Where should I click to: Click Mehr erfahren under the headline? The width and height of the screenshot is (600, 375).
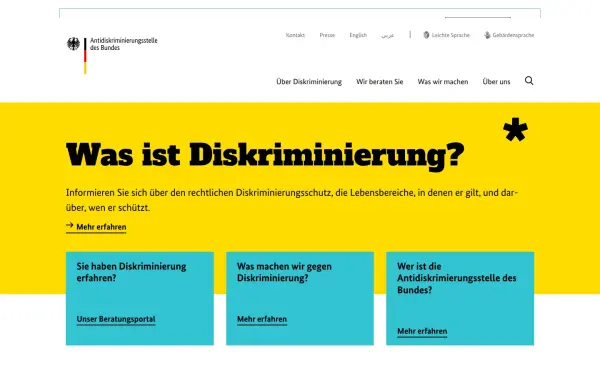click(x=101, y=227)
